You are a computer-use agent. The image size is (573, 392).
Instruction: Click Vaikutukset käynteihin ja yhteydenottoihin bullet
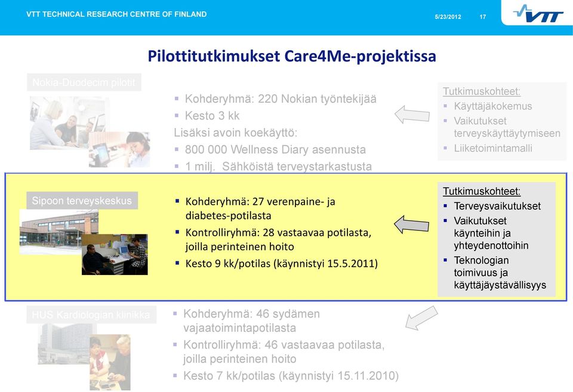(491, 233)
